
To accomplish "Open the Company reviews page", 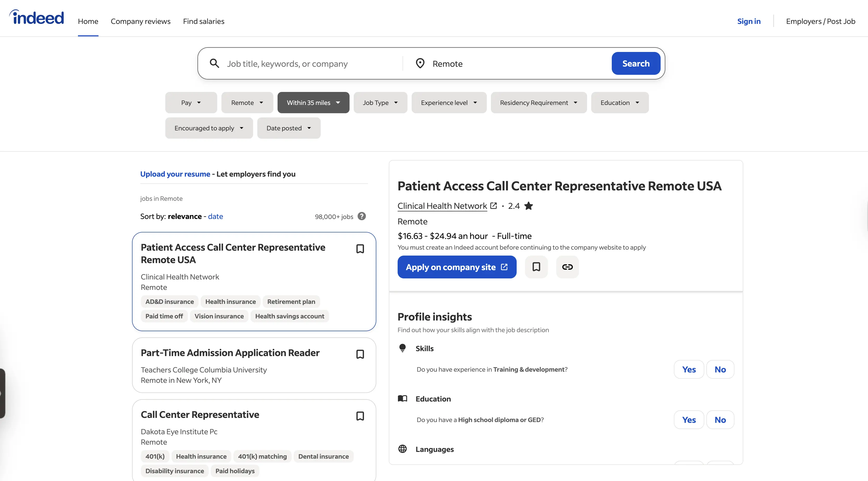I will coord(141,21).
